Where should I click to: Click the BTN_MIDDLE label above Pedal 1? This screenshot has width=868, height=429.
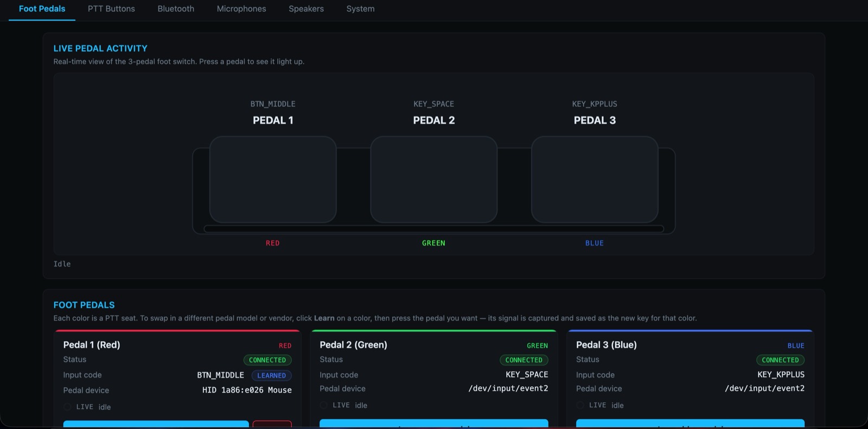click(273, 104)
